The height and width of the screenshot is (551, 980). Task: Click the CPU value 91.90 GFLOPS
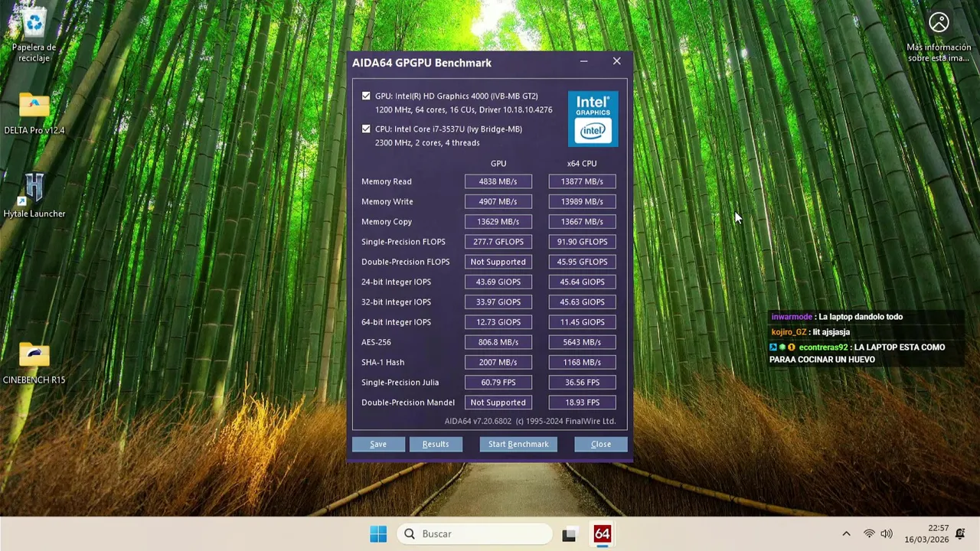click(582, 242)
